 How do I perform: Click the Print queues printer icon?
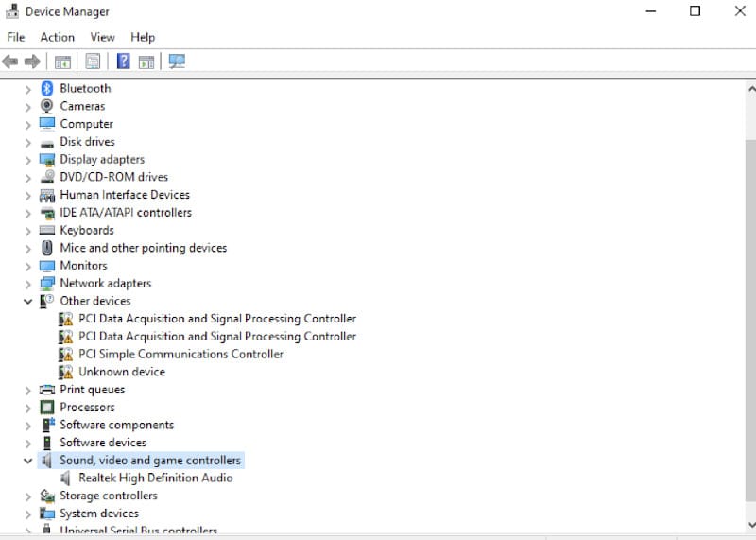click(47, 390)
